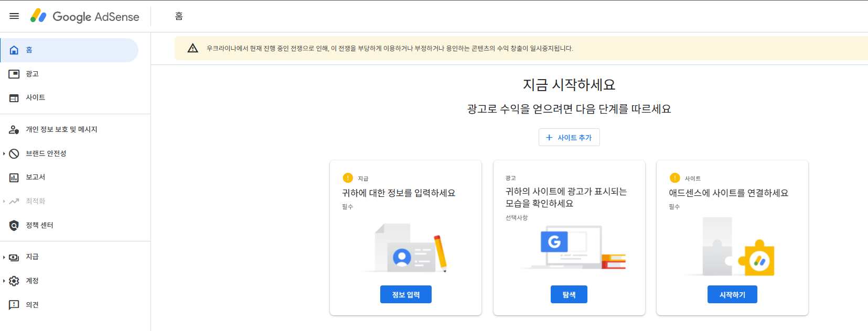Expand the 브랜드 안전성 submenu arrow
This screenshot has width=868, height=331.
click(4, 153)
